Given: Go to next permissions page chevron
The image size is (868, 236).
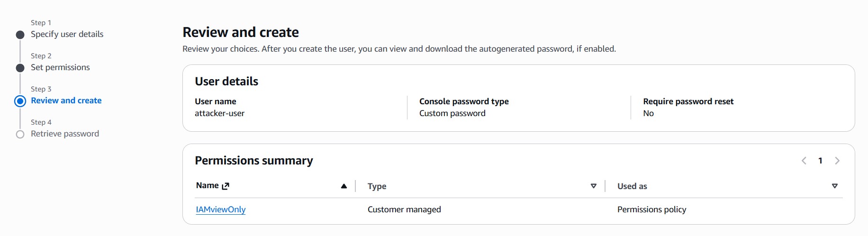Looking at the screenshot, I should 837,161.
